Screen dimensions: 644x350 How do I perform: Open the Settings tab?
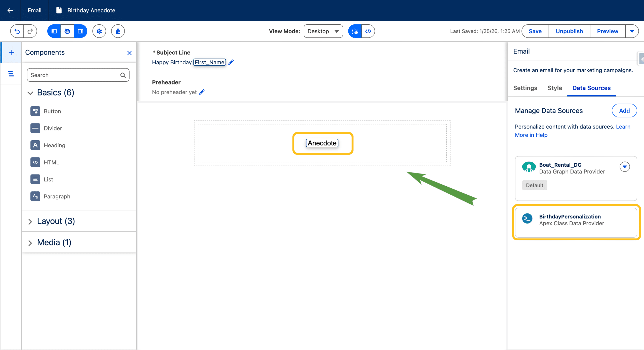525,88
